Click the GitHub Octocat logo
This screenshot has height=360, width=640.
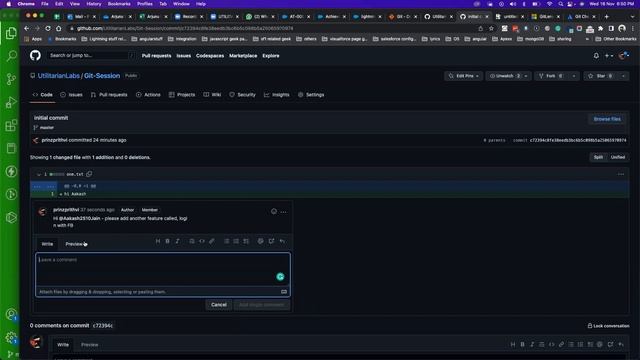pyautogui.click(x=36, y=55)
